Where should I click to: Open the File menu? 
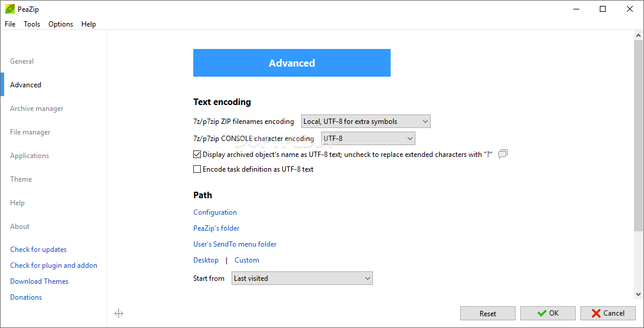point(10,24)
